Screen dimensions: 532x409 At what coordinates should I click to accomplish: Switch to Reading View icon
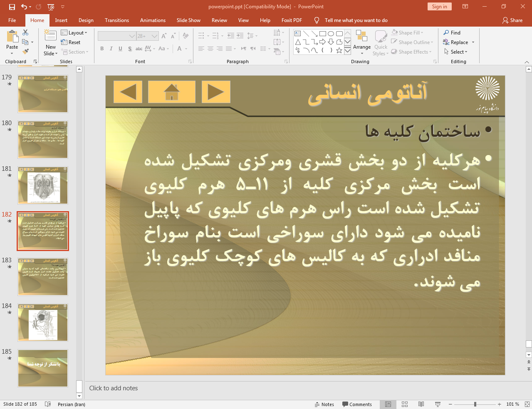point(421,404)
